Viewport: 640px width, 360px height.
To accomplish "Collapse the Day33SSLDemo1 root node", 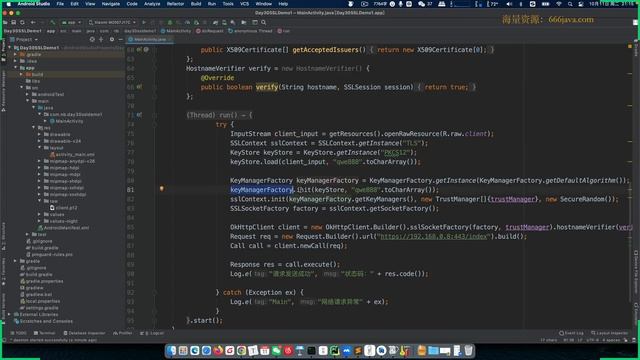I will (x=10, y=48).
